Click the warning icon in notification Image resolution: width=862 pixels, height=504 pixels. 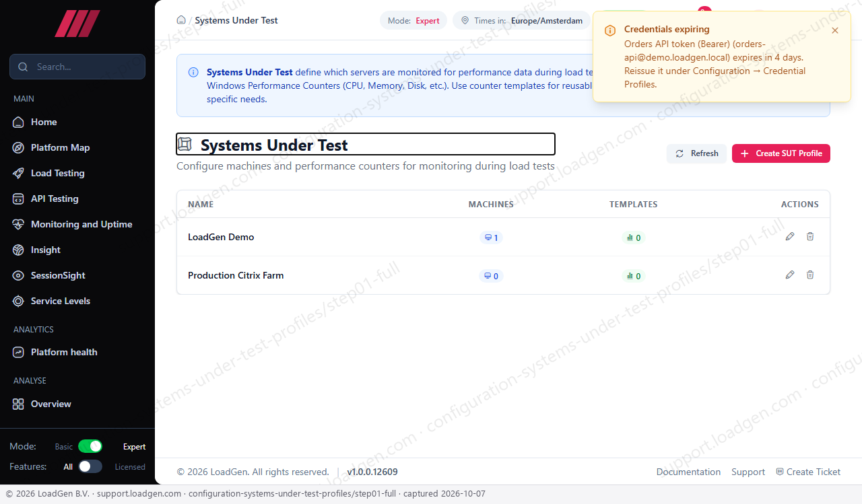[x=610, y=30]
